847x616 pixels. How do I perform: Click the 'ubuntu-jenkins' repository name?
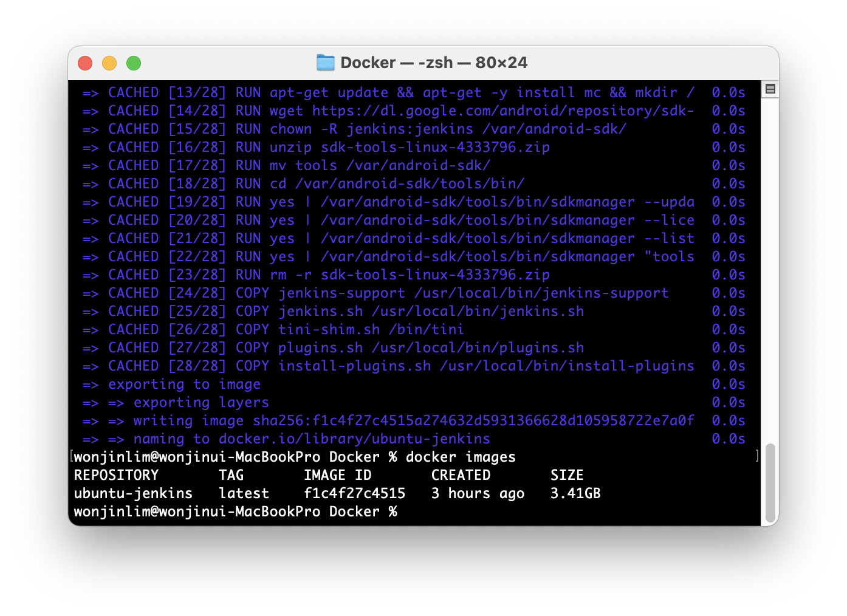click(x=133, y=493)
